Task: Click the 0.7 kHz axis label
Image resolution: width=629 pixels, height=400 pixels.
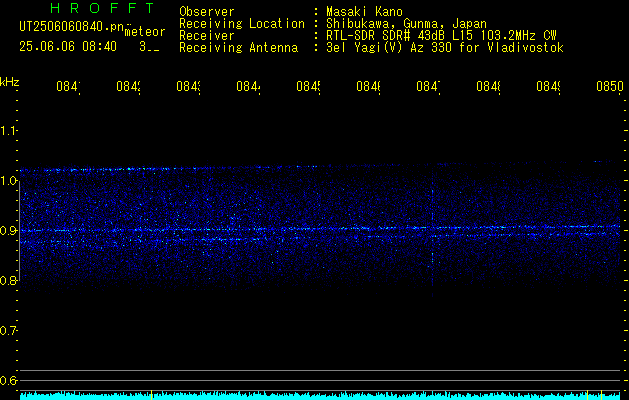Action: click(x=9, y=331)
